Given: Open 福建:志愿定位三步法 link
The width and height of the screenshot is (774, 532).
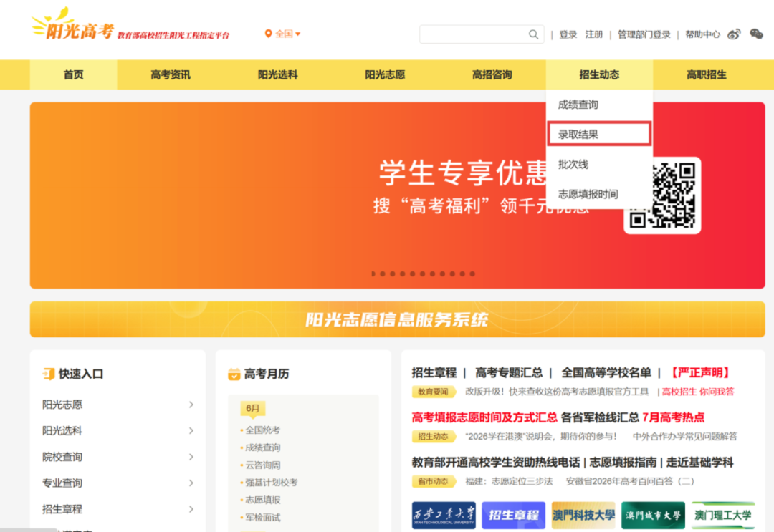Looking at the screenshot, I should pos(509,481).
